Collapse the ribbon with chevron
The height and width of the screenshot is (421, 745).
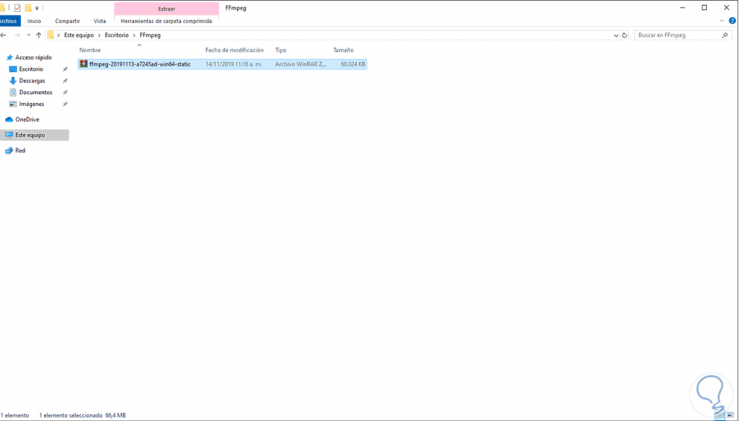point(721,21)
